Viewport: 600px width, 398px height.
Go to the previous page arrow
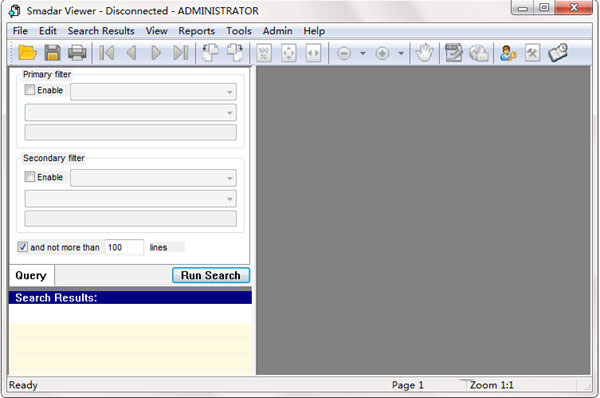[x=131, y=53]
